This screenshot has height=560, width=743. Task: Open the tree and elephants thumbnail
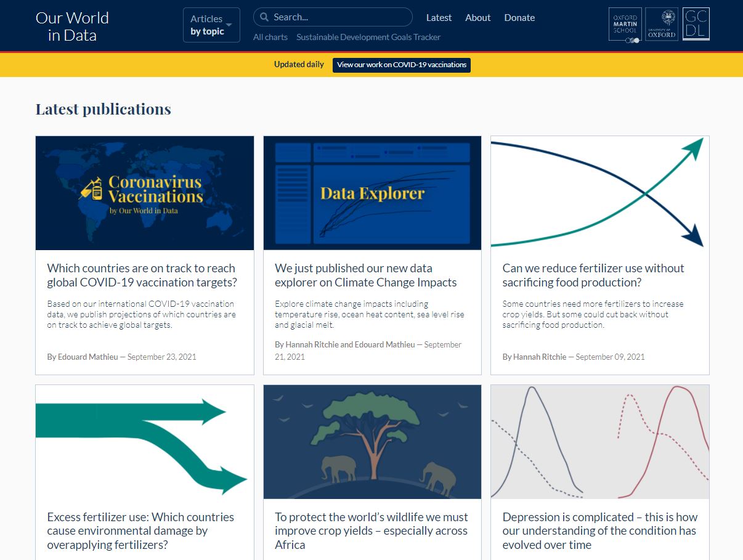click(x=372, y=442)
